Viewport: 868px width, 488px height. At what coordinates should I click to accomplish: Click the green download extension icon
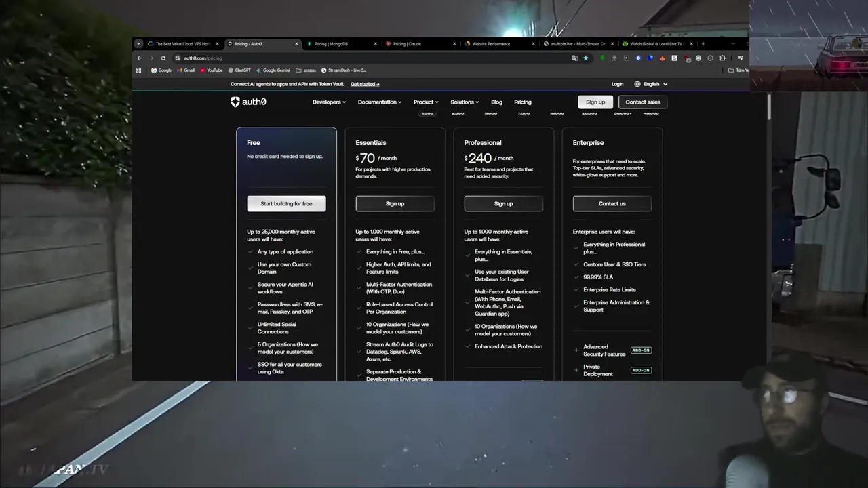point(602,58)
